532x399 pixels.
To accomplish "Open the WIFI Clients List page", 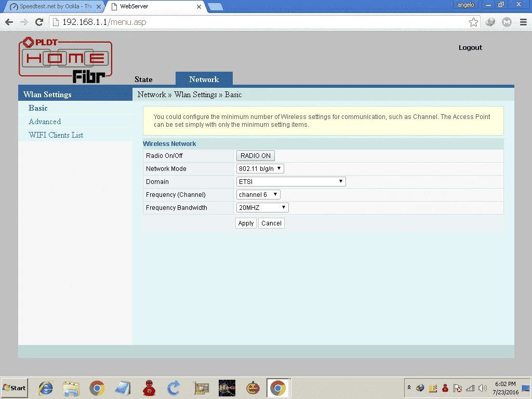I will [x=56, y=135].
